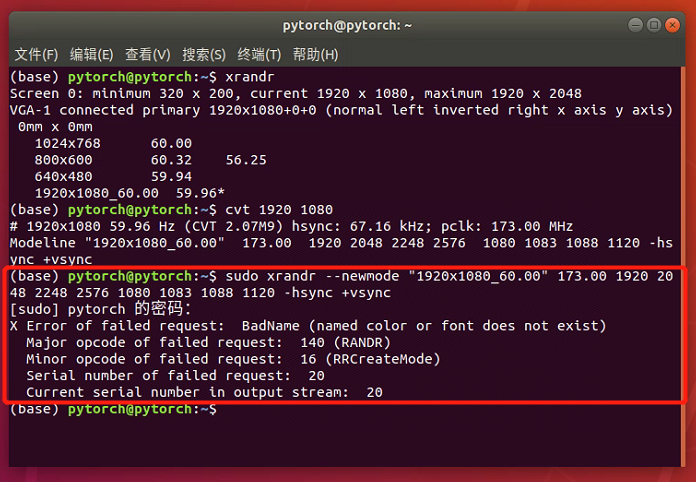Image resolution: width=696 pixels, height=482 pixels.
Task: Click the title bar text pytorch@pytorch: ~
Action: pyautogui.click(x=347, y=26)
